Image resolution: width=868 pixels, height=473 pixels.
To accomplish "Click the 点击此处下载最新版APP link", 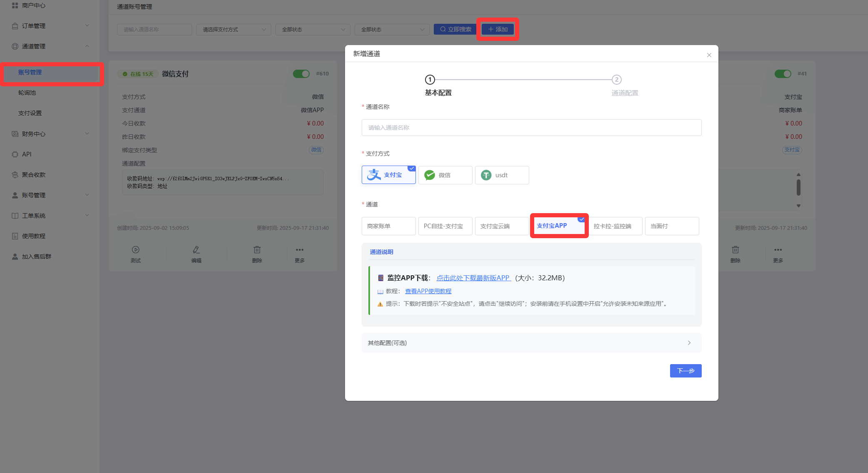I will click(473, 278).
